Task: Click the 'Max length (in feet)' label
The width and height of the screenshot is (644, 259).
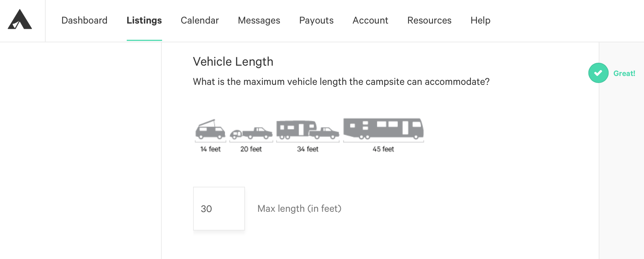Action: tap(300, 208)
